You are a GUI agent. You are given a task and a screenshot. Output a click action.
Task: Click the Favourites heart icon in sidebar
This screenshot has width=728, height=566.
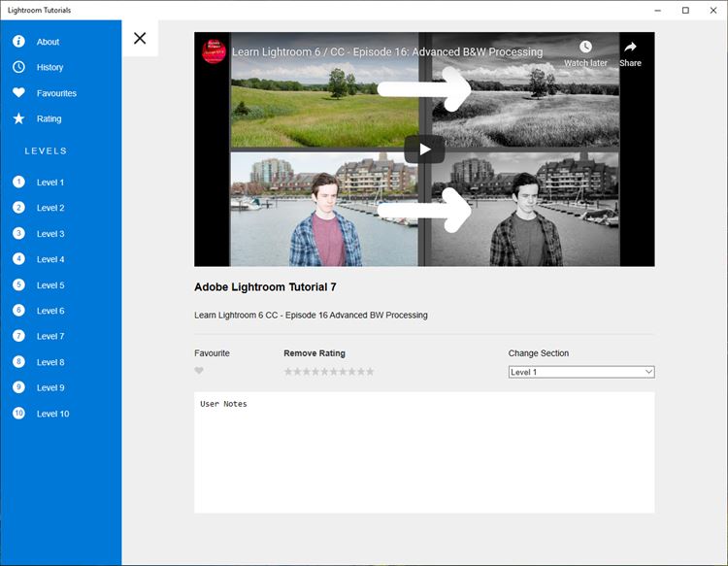coord(18,93)
